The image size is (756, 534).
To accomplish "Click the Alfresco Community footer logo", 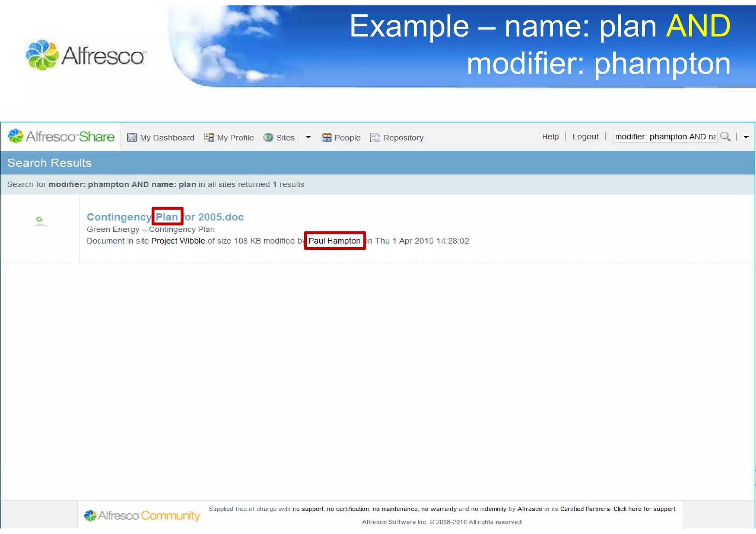I will point(142,515).
